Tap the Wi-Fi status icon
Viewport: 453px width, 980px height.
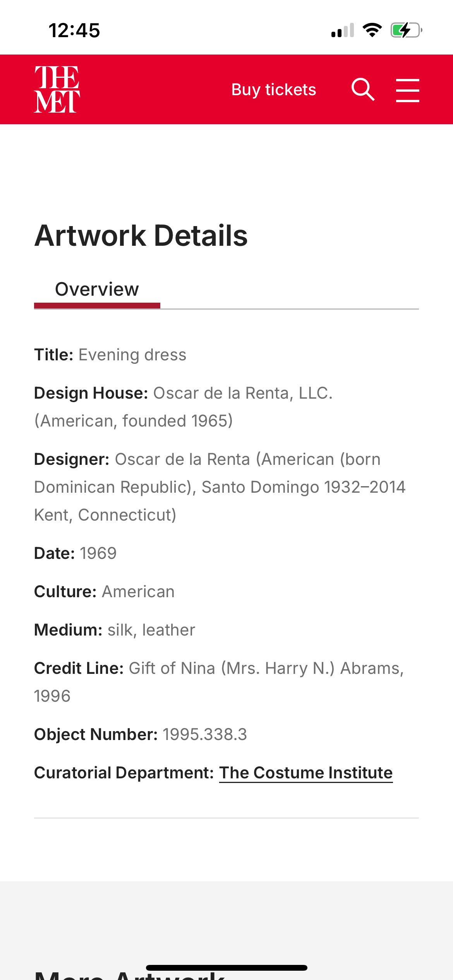coord(372,30)
